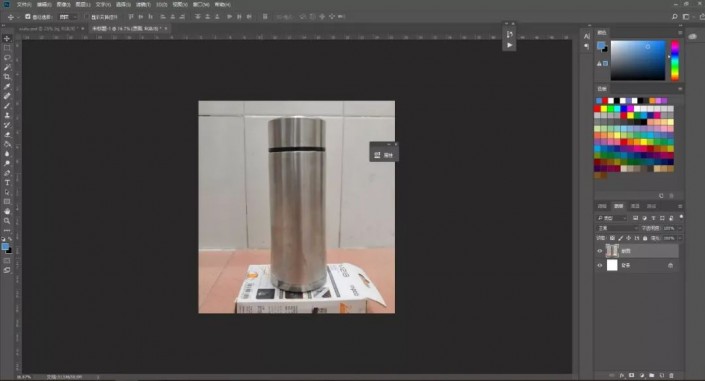Image resolution: width=705 pixels, height=381 pixels.
Task: Toggle lock position in Layers panel
Action: pos(629,238)
